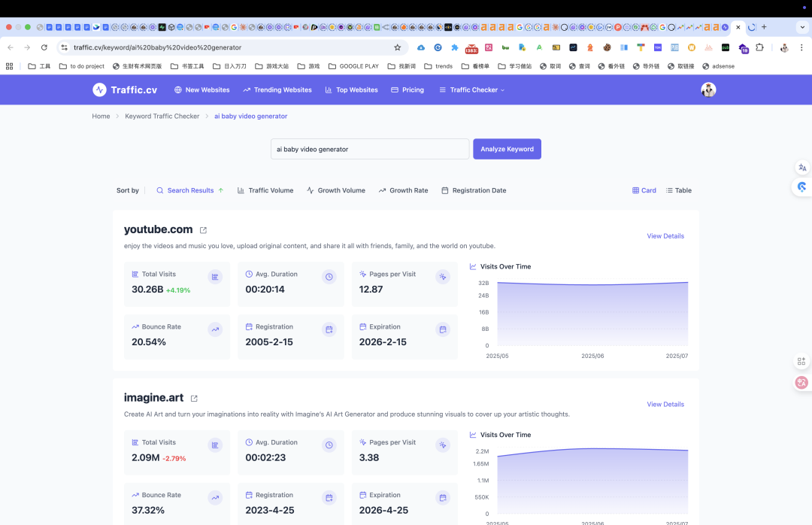Click the translate floating side icon

[x=802, y=168]
